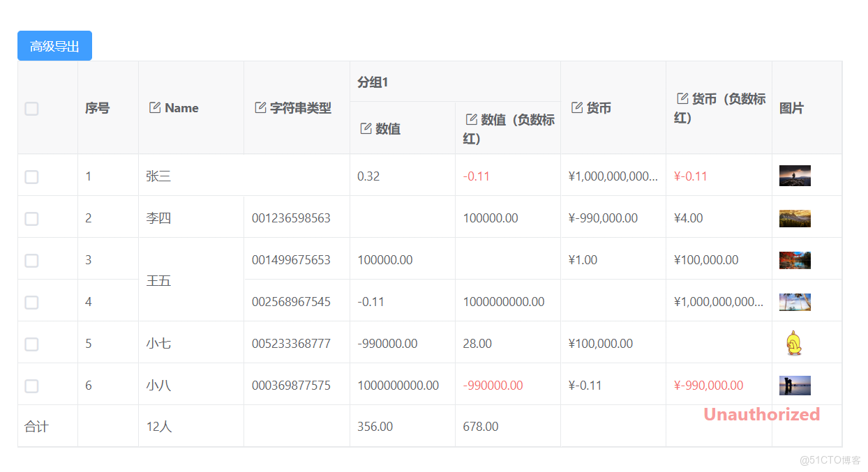
Task: Click edit icon beside 货币（负数标红）header
Action: (683, 98)
